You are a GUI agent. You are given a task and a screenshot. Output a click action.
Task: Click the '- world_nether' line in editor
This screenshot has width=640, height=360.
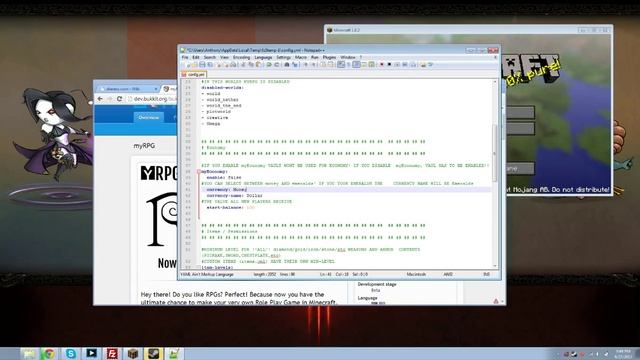(x=220, y=100)
